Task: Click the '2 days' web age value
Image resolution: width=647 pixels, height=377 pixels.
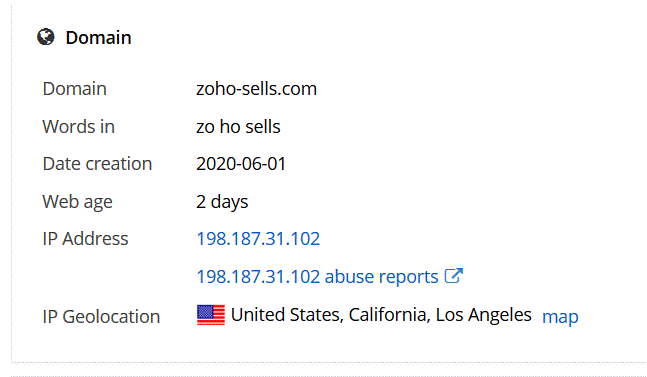Action: (x=222, y=202)
